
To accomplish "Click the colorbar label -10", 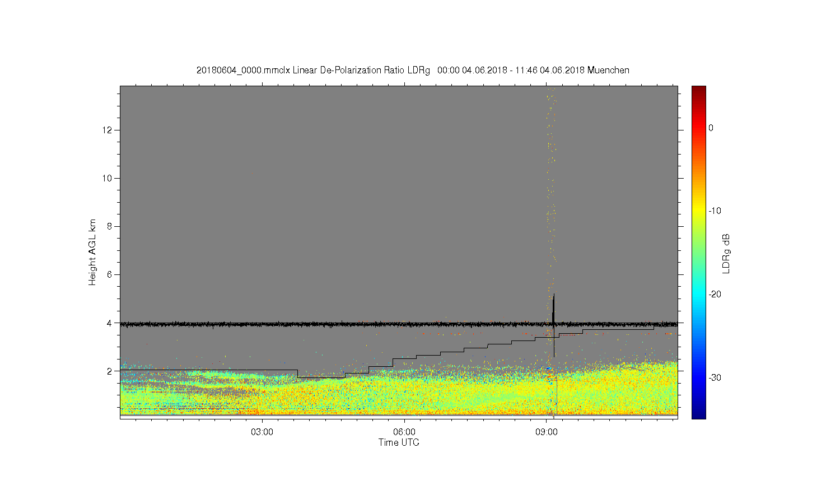I will [x=715, y=211].
